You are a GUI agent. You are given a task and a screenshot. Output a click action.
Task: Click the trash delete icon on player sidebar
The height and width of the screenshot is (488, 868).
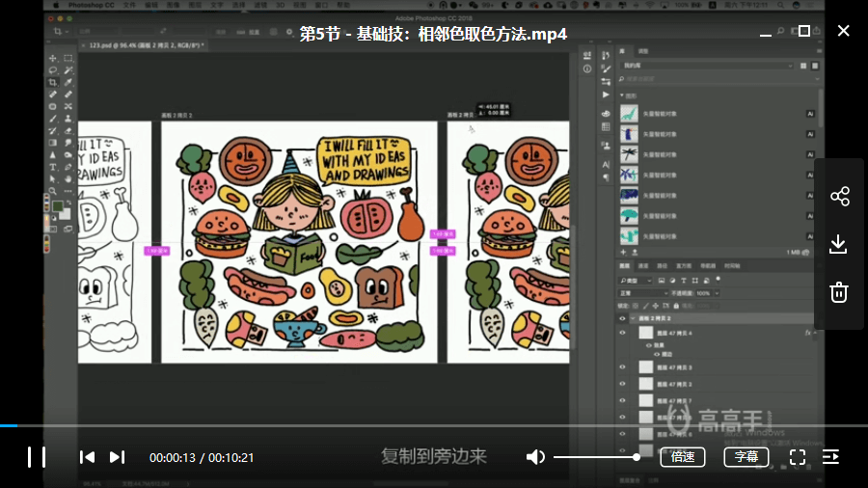pos(839,291)
